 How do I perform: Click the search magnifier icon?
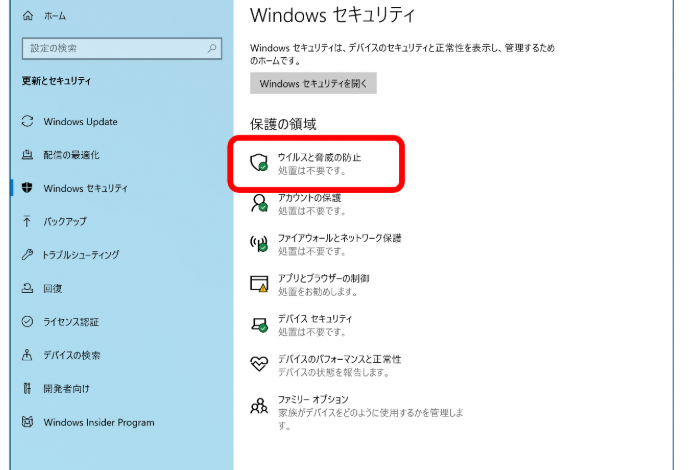tap(212, 48)
